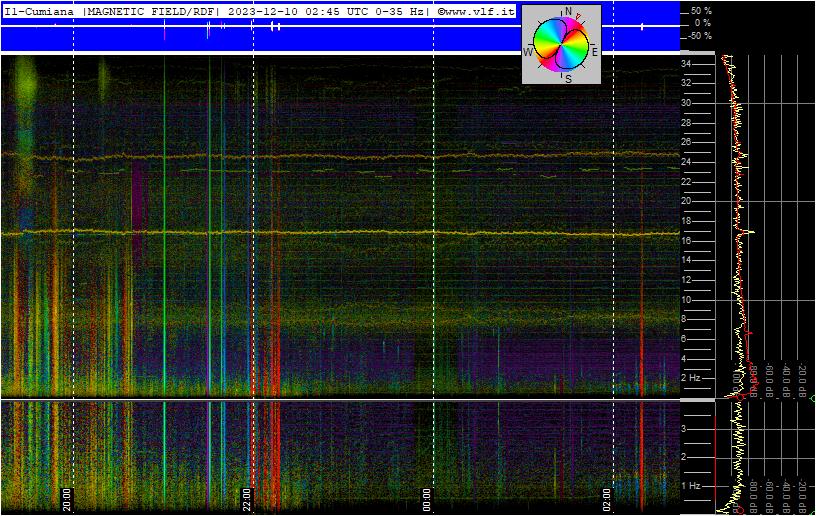The height and width of the screenshot is (516, 816).
Task: Click the -20.0 dB label in upper spectrum graph
Action: coord(802,382)
